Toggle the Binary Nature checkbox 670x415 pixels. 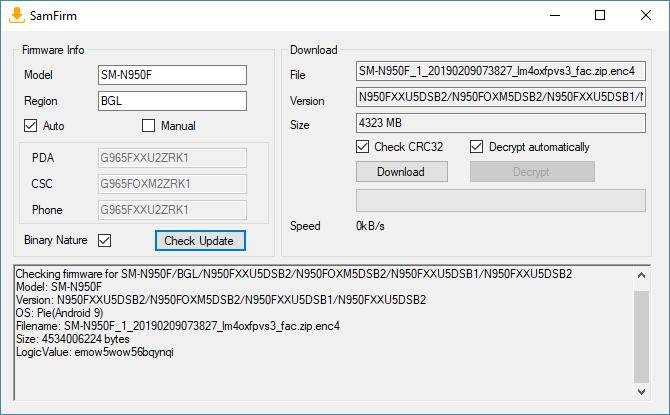104,240
